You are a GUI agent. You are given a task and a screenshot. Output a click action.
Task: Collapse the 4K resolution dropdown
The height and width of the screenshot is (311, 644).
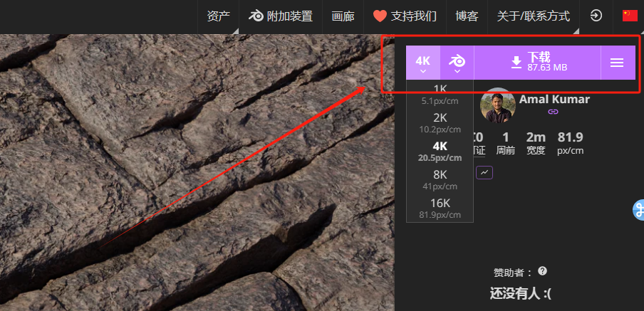point(423,63)
